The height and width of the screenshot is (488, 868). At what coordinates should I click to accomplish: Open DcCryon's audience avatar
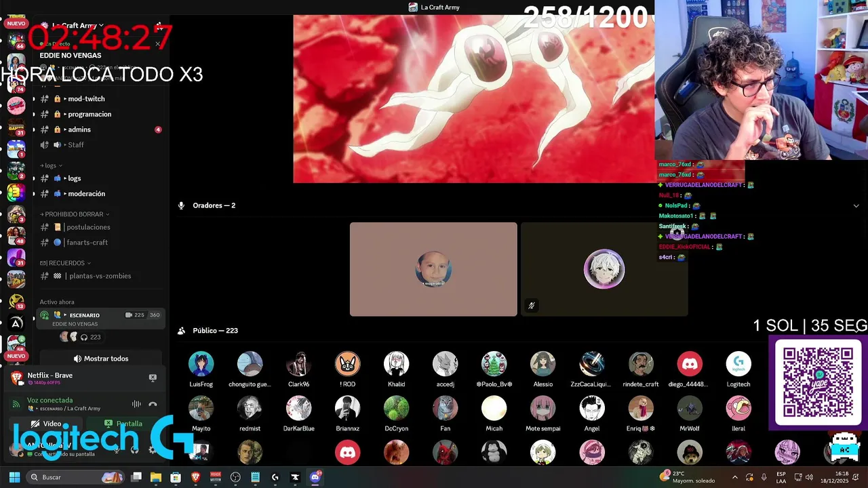click(396, 409)
